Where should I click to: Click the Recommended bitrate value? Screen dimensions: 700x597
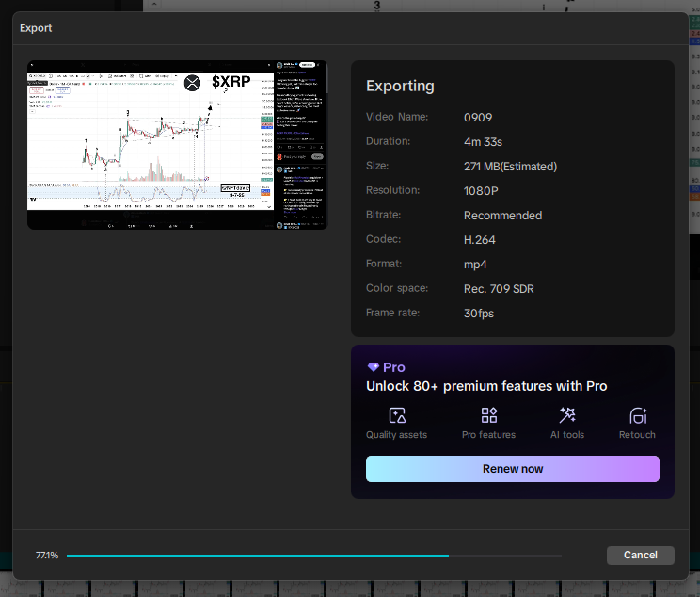(x=502, y=216)
